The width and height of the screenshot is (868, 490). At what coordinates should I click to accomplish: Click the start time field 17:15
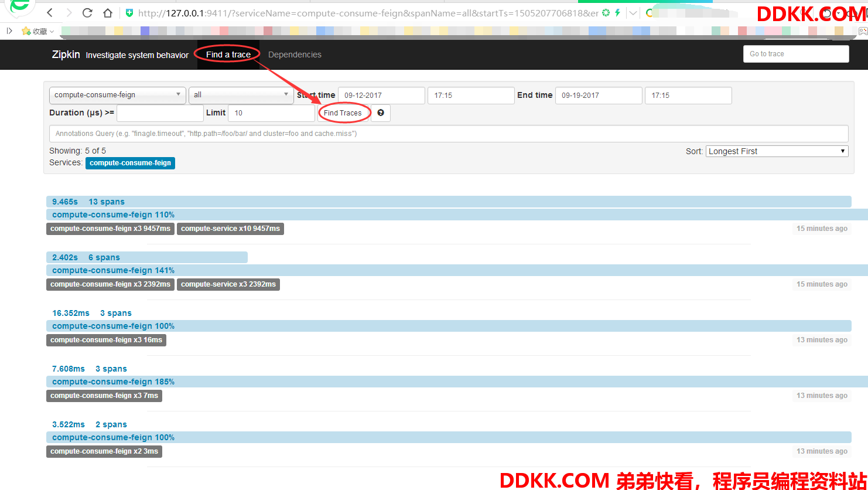coord(471,96)
